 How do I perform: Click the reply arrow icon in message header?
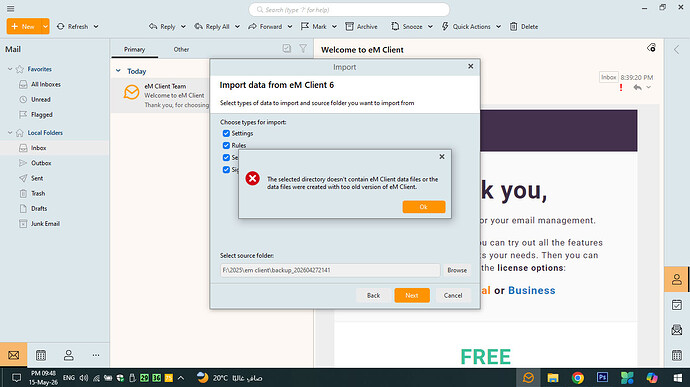tap(637, 88)
